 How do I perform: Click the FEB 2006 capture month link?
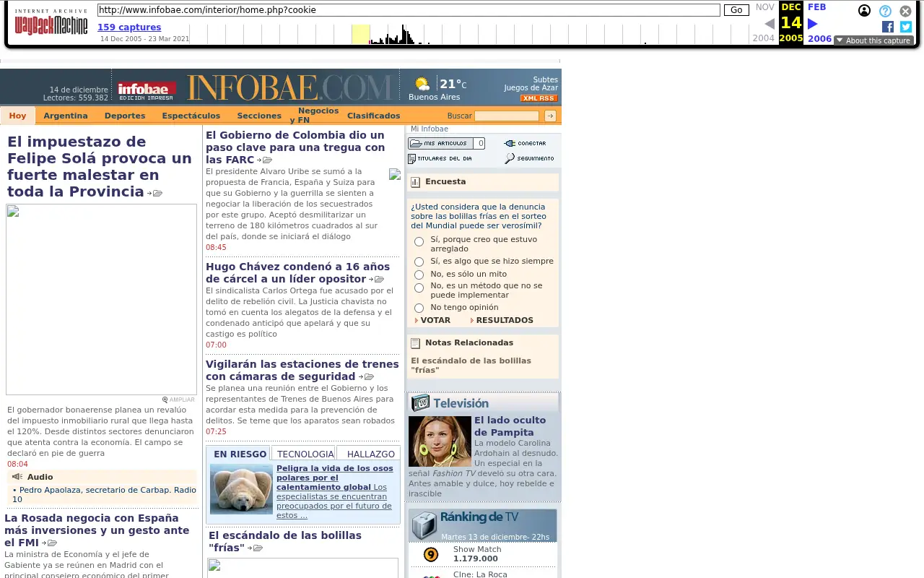tap(819, 23)
